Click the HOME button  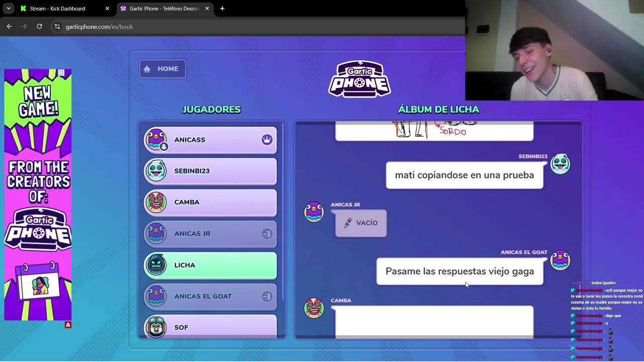point(163,69)
